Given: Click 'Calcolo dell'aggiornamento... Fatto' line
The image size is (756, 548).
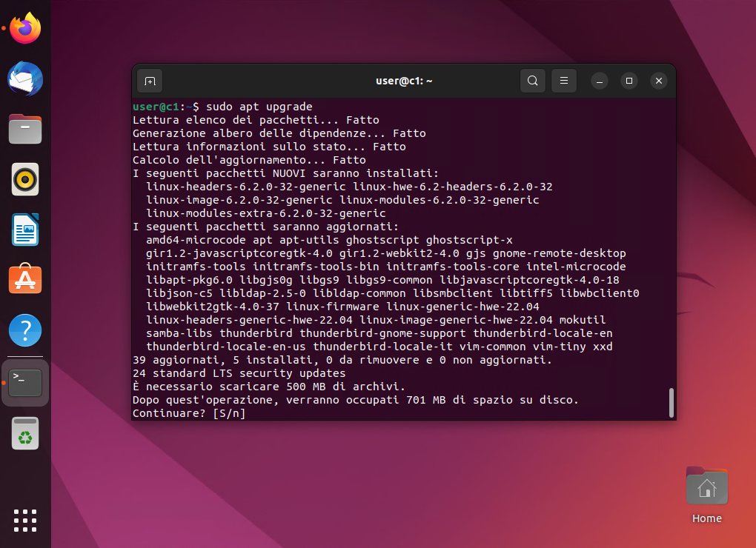Looking at the screenshot, I should tap(249, 160).
